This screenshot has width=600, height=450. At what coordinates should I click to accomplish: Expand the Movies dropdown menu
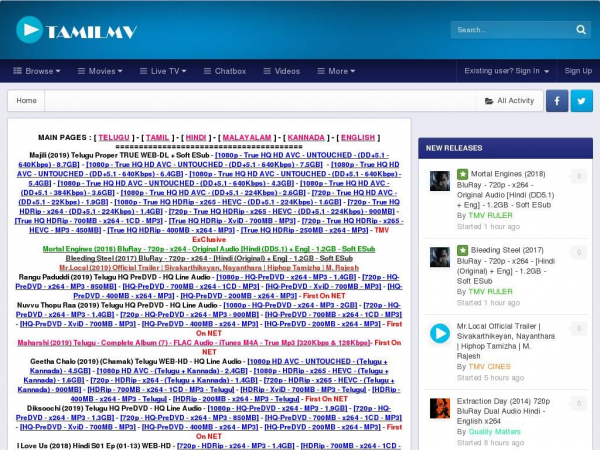(x=105, y=71)
